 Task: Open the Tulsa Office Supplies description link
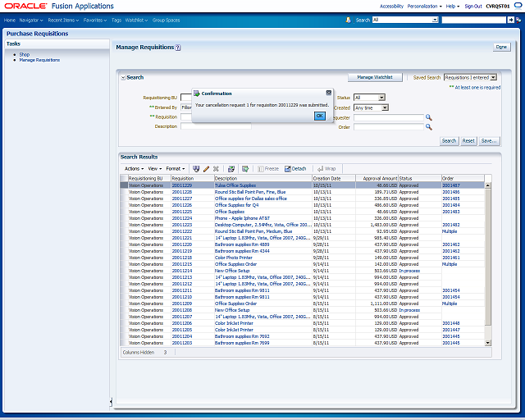(x=235, y=185)
